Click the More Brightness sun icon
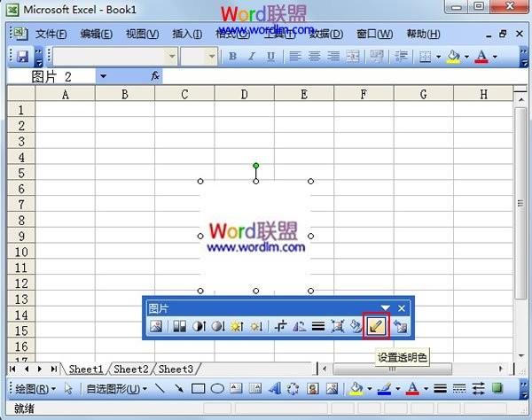 237,326
